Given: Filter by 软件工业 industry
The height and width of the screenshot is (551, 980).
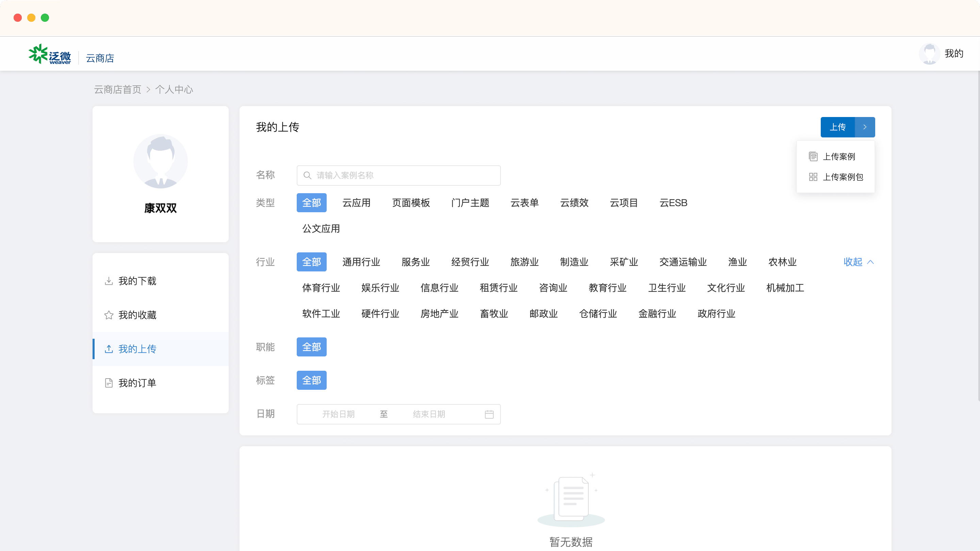Looking at the screenshot, I should pyautogui.click(x=321, y=314).
